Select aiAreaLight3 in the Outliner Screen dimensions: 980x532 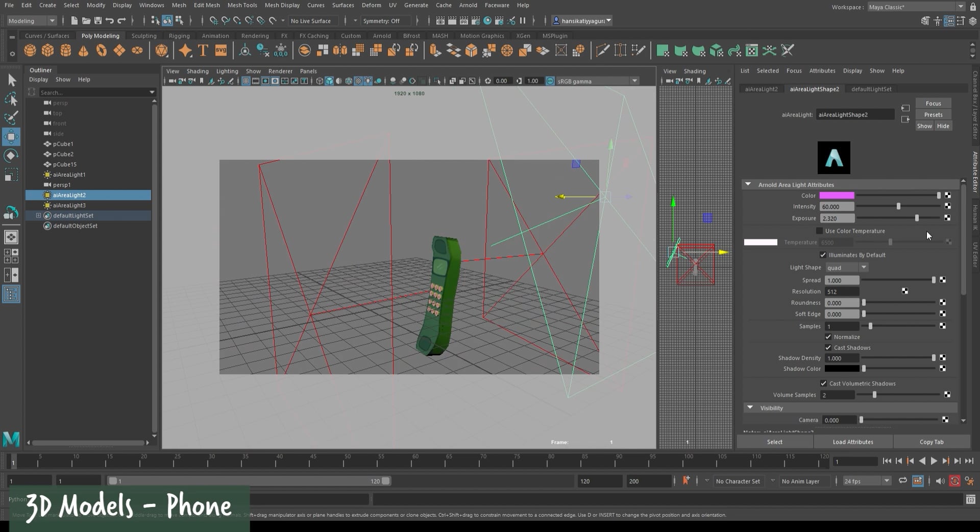pyautogui.click(x=69, y=205)
